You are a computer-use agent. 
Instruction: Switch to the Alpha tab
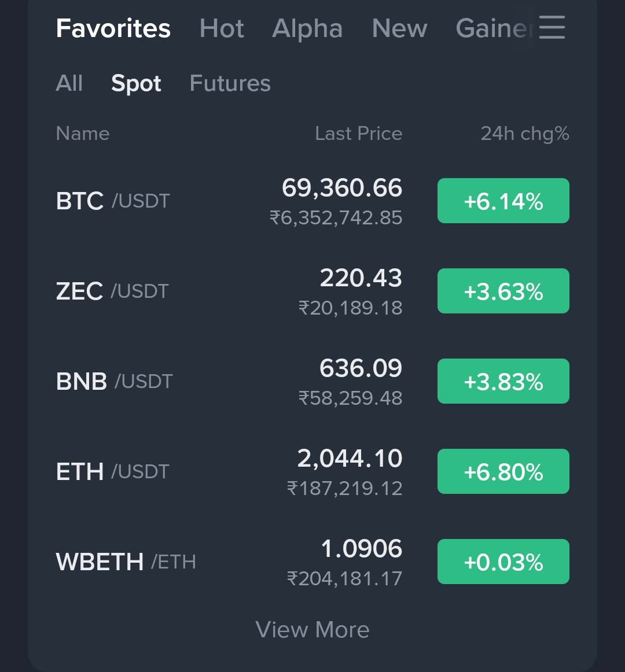307,28
